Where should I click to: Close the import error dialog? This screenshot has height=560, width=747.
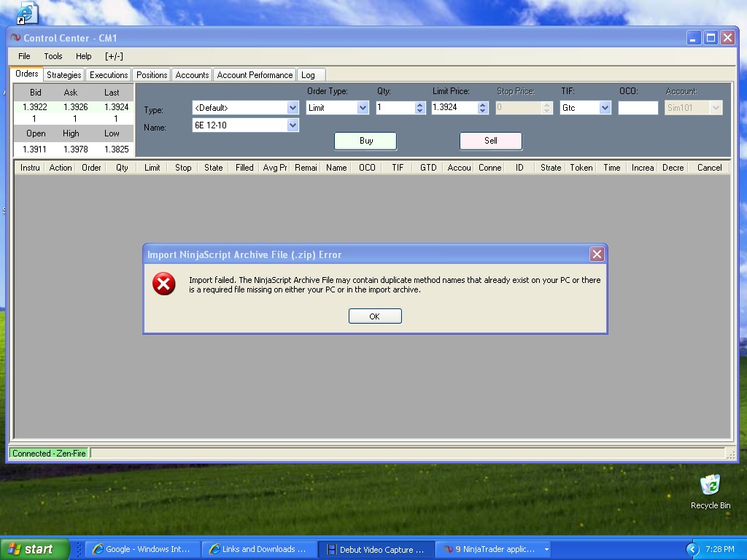pyautogui.click(x=597, y=254)
